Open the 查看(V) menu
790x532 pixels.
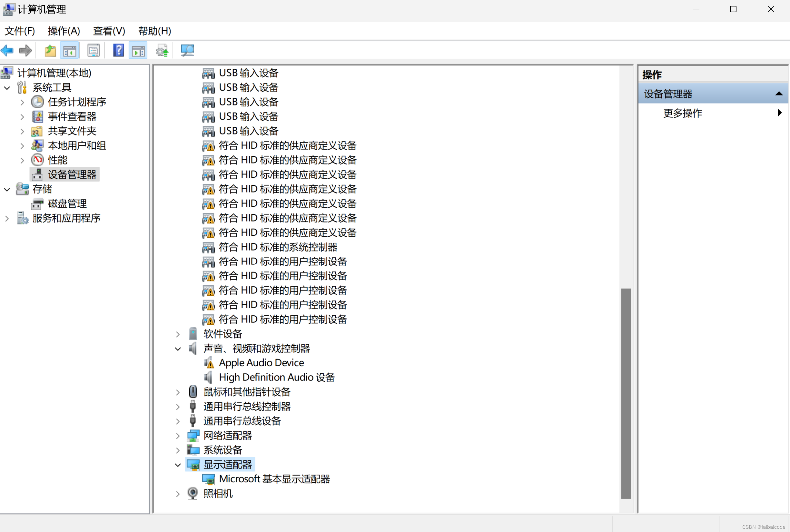109,31
